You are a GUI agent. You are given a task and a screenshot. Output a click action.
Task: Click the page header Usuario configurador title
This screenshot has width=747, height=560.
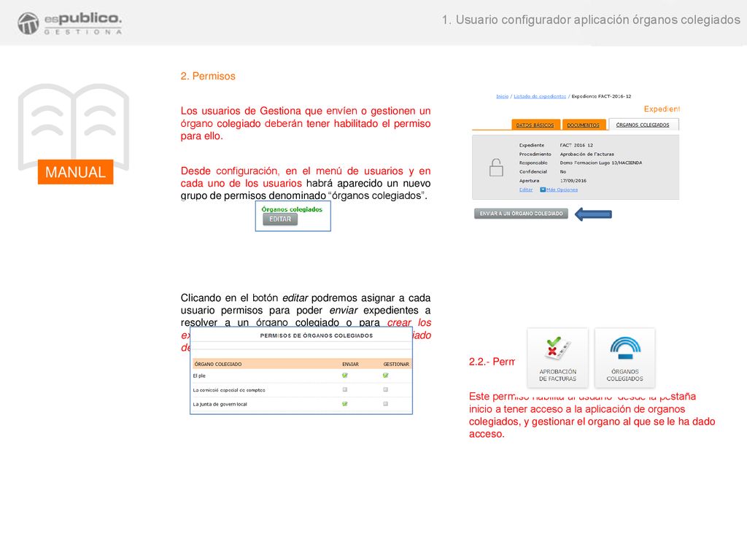pyautogui.click(x=591, y=20)
